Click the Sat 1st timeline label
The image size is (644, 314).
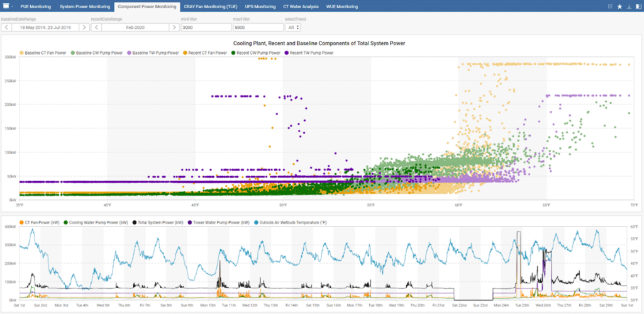point(20,305)
